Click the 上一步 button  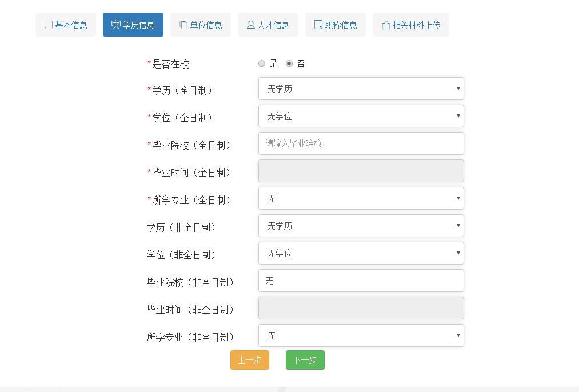pos(250,360)
